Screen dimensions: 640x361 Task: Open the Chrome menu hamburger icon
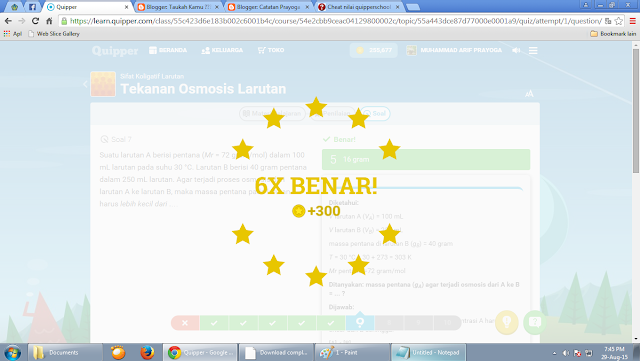coord(633,21)
